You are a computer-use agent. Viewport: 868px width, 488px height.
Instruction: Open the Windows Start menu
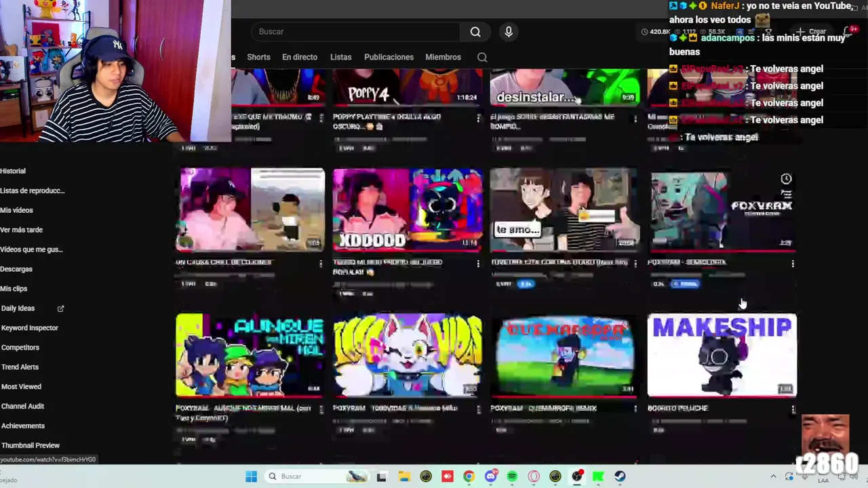tap(251, 476)
